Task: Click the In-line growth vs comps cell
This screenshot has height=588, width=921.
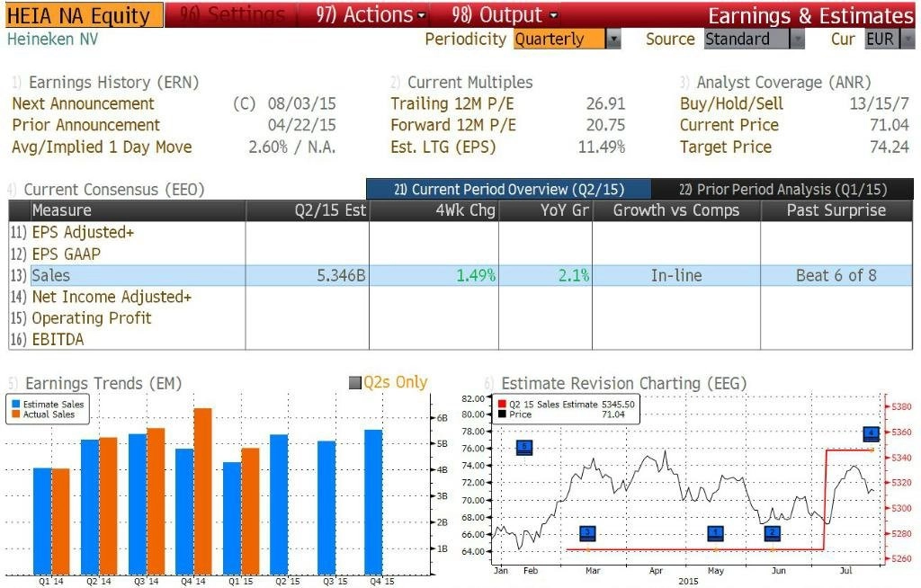Action: pos(676,275)
